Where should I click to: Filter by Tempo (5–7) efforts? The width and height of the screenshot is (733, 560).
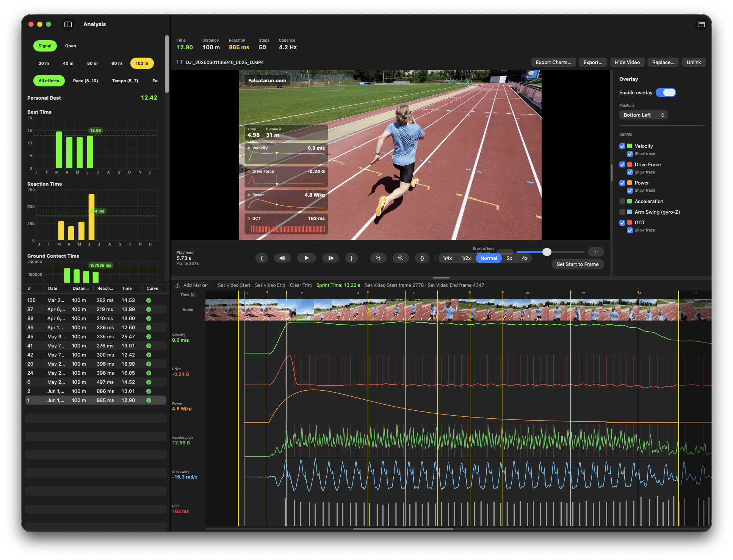coord(125,81)
